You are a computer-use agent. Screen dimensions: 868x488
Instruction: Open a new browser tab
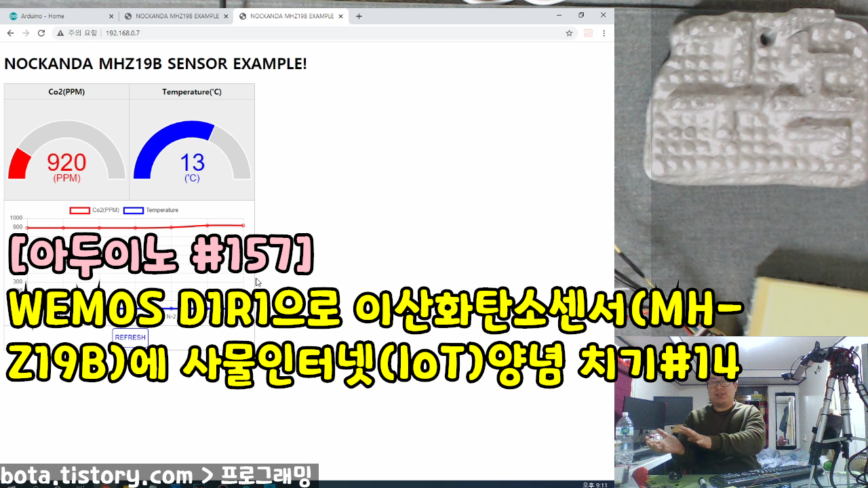359,16
